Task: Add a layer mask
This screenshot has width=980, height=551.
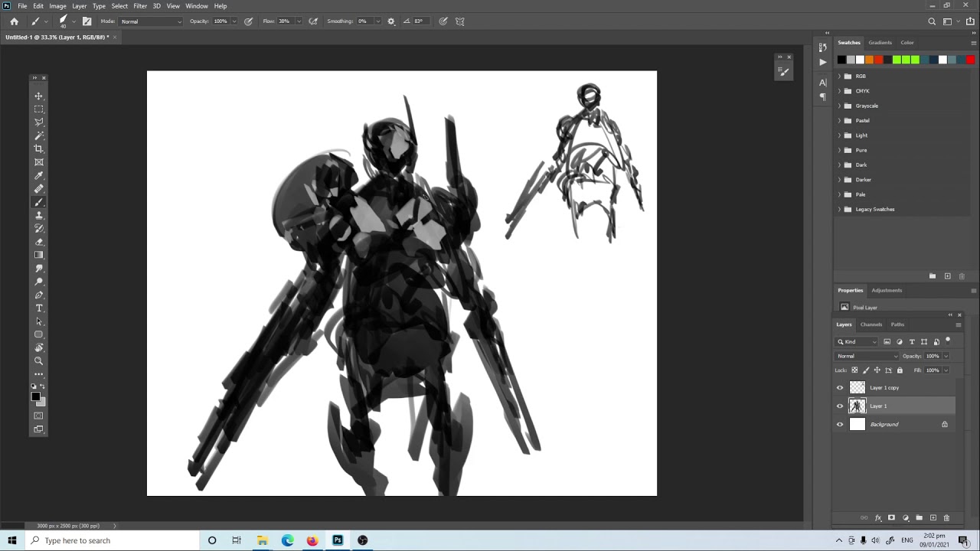Action: coord(891,518)
